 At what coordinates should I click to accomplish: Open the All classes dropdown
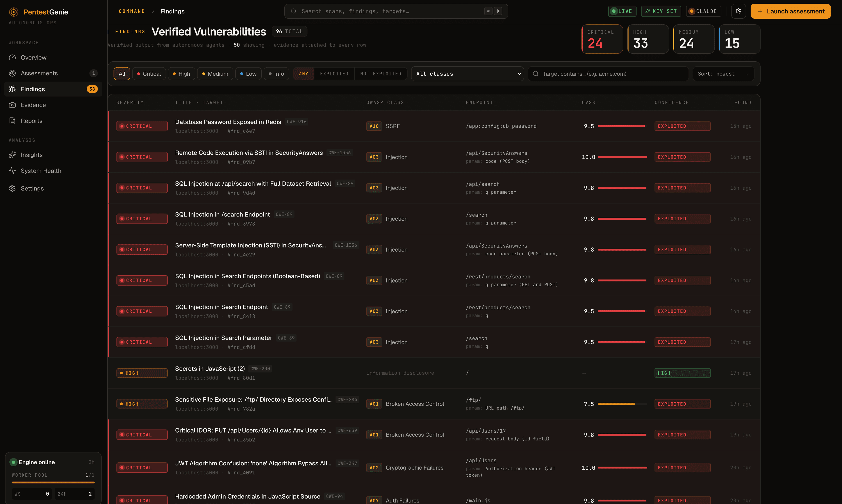467,74
